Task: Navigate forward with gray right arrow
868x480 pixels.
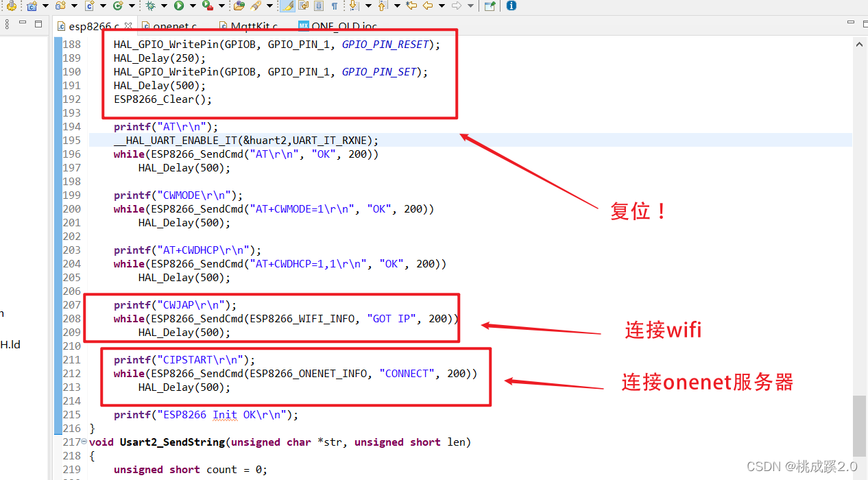Action: pos(456,5)
